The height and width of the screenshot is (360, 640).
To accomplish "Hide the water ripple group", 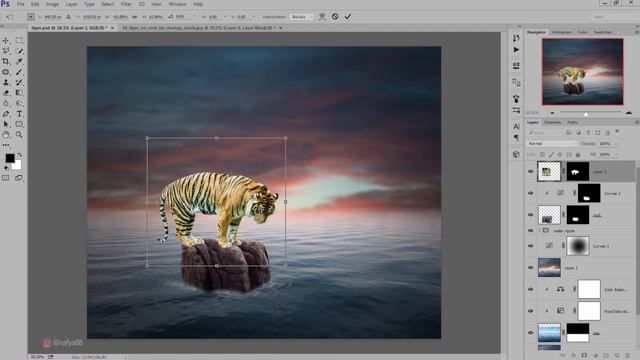I will tap(531, 231).
